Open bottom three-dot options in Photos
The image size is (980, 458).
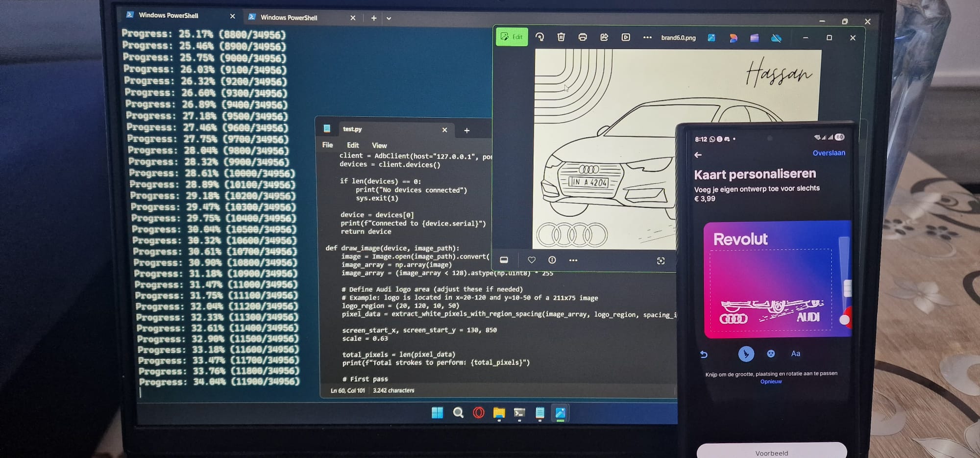pyautogui.click(x=573, y=260)
